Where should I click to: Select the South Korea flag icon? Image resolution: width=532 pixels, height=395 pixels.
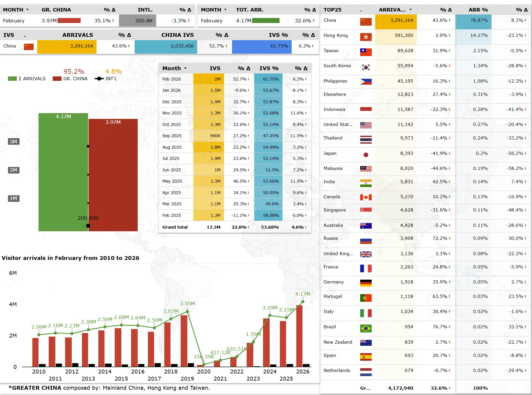(366, 67)
